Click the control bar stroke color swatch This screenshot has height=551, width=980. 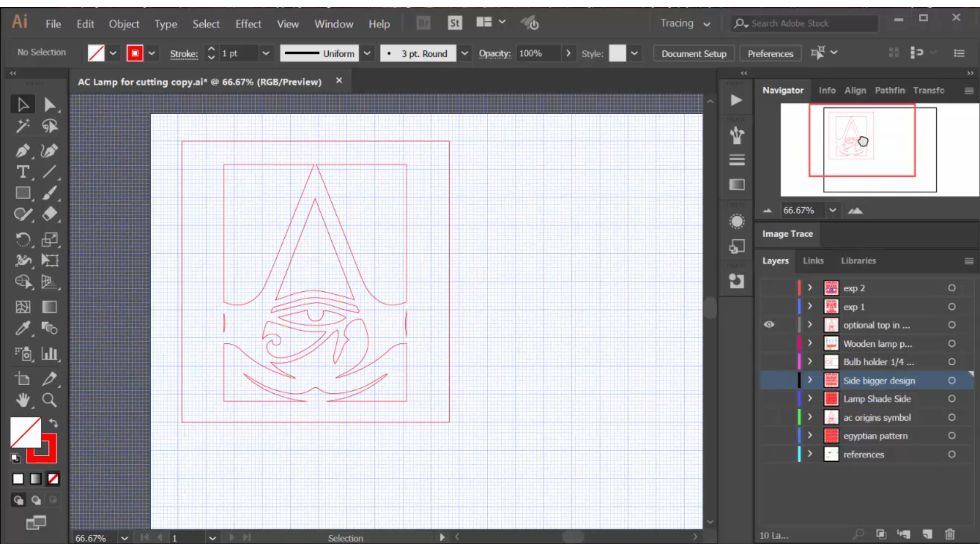tap(135, 53)
